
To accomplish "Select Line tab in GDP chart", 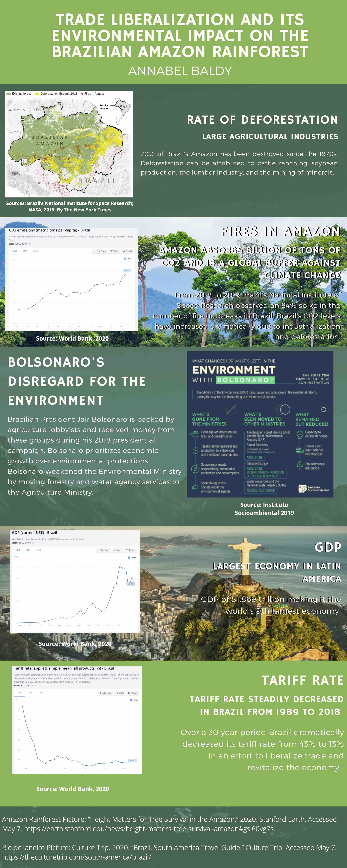I will pyautogui.click(x=17, y=550).
